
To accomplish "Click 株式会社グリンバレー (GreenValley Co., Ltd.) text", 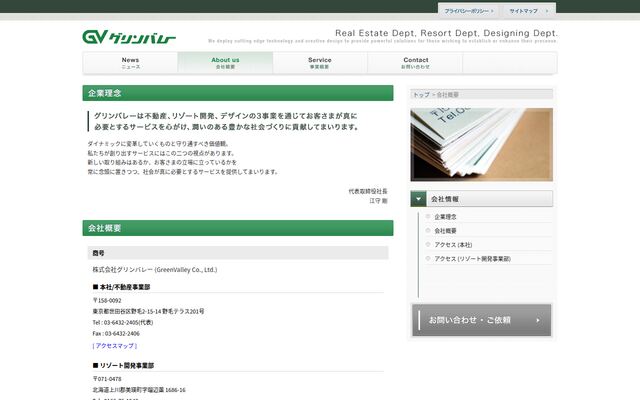I will click(x=155, y=269).
